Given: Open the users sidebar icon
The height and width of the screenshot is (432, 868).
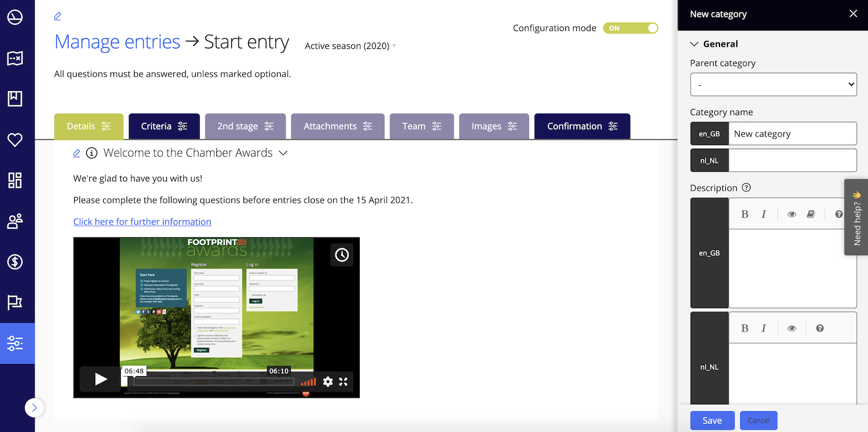Looking at the screenshot, I should coord(15,221).
